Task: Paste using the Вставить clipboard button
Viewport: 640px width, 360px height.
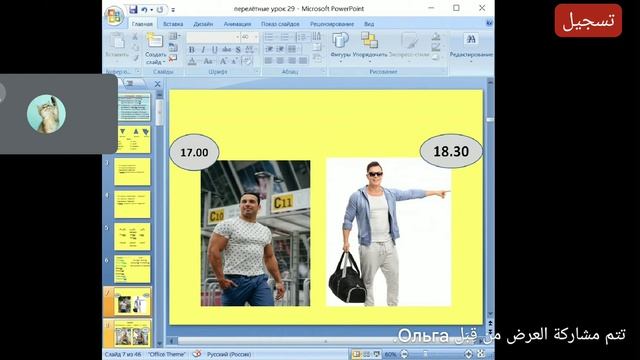Action: click(117, 46)
